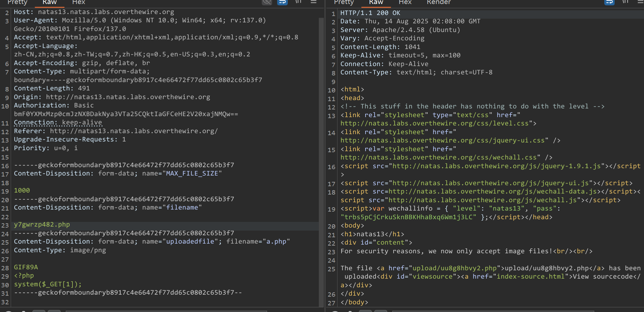Click the HTML comment about header stuff
The height and width of the screenshot is (312, 644).
click(472, 106)
